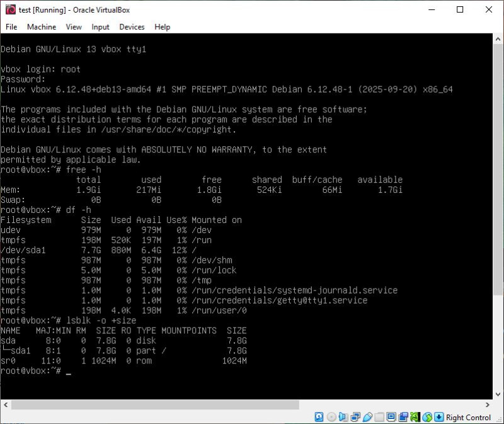Click the '/run/user/0' mount path
This screenshot has height=424, width=504.
point(219,310)
